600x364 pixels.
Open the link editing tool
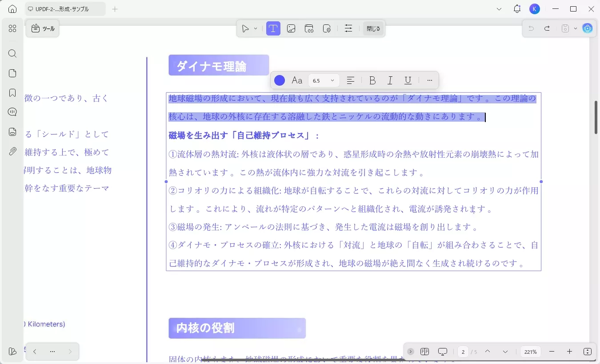[x=309, y=28]
